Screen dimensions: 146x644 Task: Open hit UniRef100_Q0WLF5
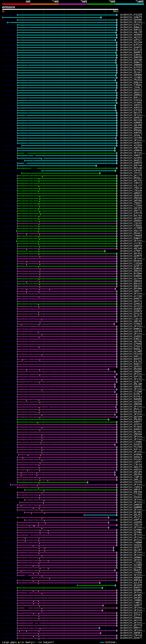click(131, 17)
